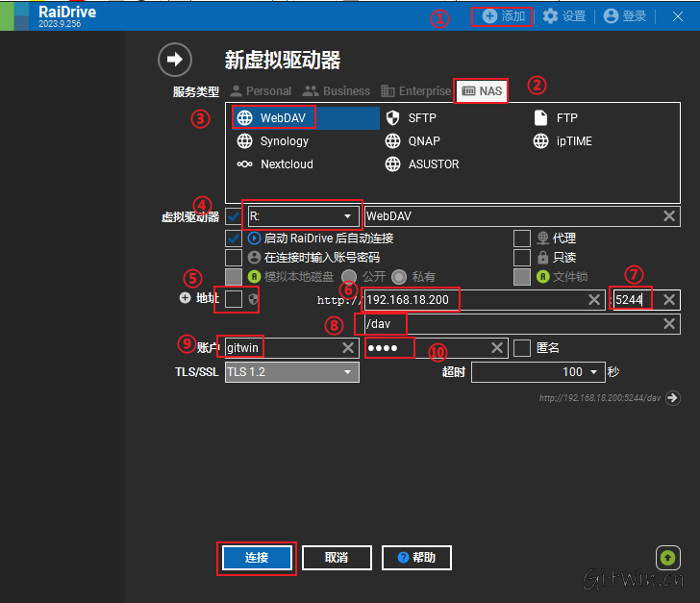Switch to the Enterprise service tab
This screenshot has height=603, width=700.
[x=416, y=91]
